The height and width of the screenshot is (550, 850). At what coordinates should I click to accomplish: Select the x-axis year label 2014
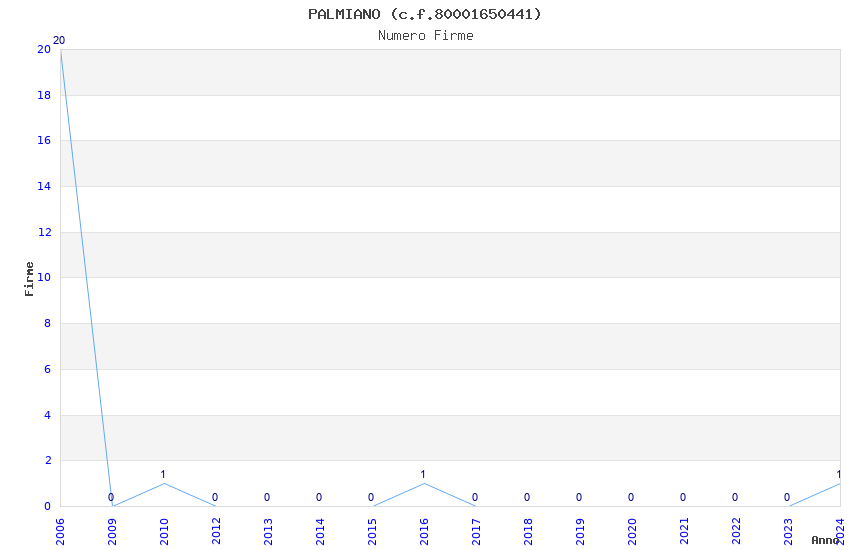pos(320,532)
